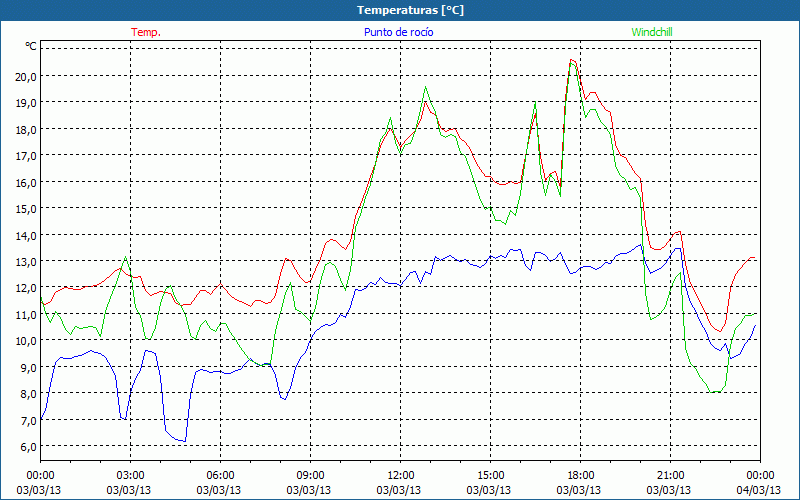Click the '13,0' y-axis value
This screenshot has height=500, width=800.
tap(26, 262)
